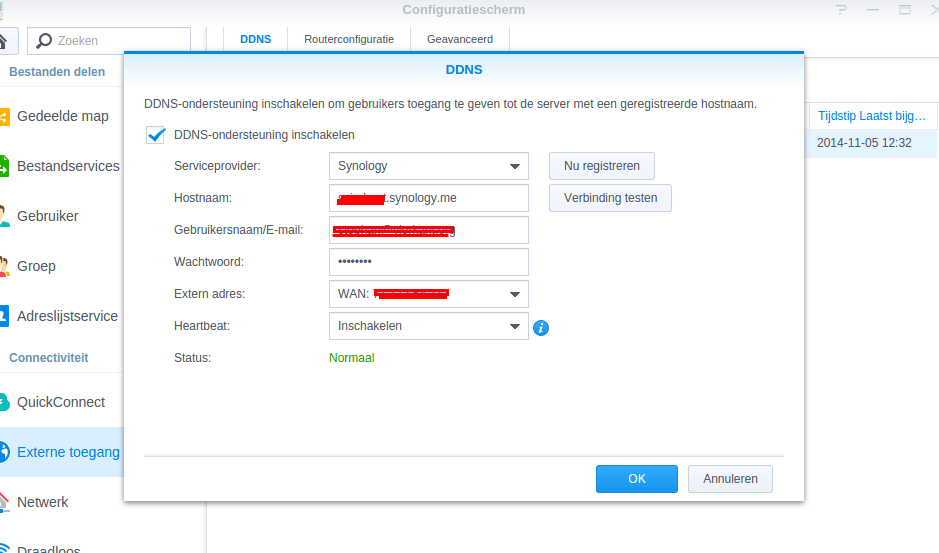Select Externe toegang globe icon
This screenshot has height=553, width=939.
[x=4, y=452]
